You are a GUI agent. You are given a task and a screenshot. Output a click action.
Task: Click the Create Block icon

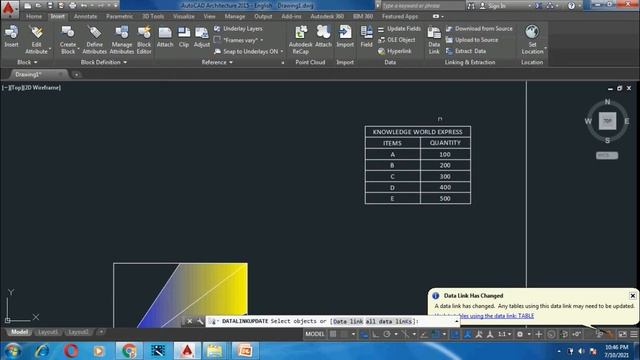pos(68,32)
